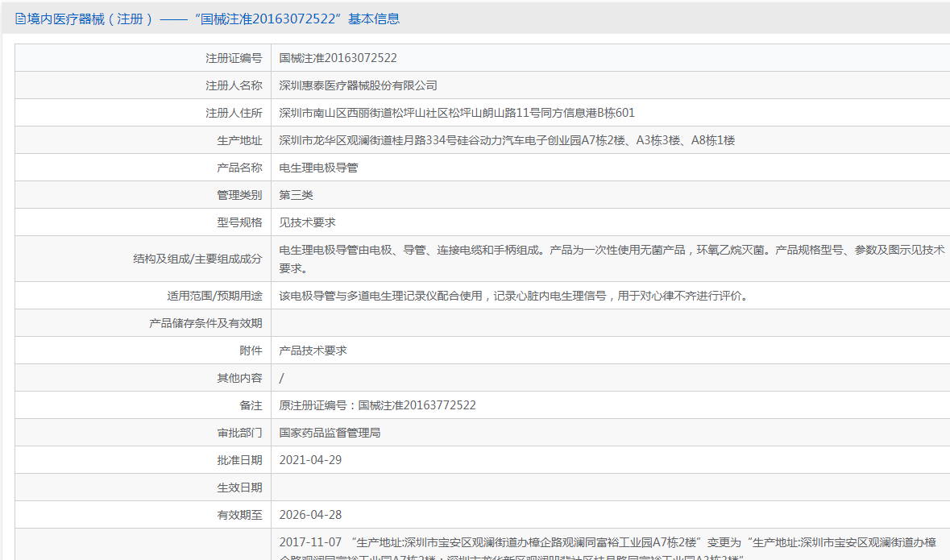The width and height of the screenshot is (950, 560).
Task: Select the '管理类别' label cell
Action: click(x=143, y=194)
